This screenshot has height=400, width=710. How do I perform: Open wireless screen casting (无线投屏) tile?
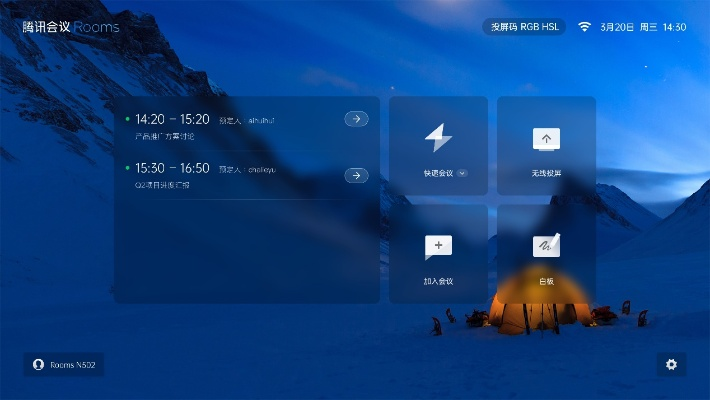546,139
